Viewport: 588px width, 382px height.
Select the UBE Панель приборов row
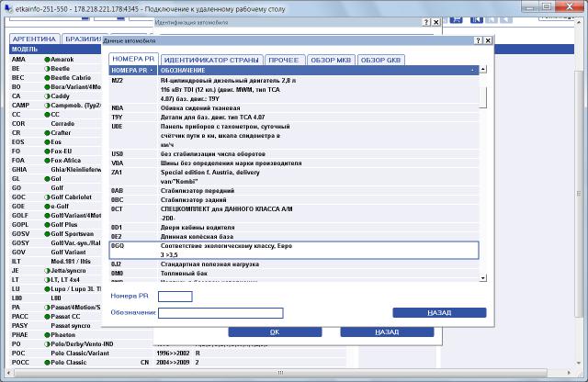point(294,136)
